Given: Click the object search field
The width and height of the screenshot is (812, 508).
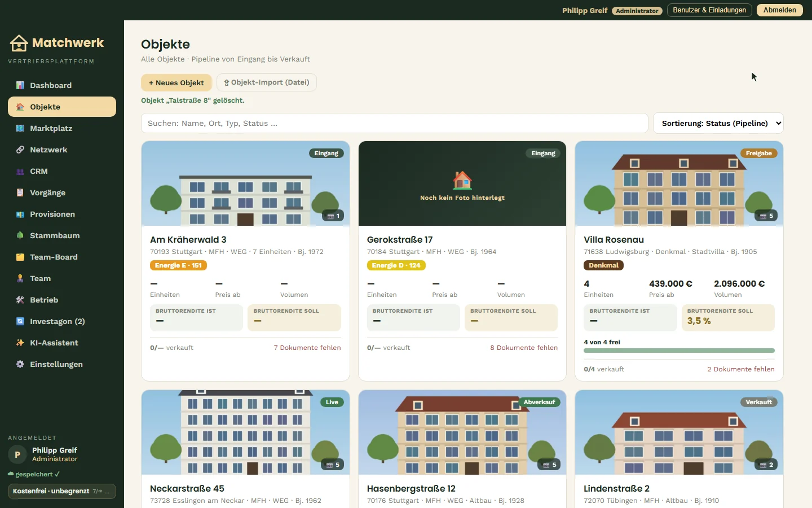Looking at the screenshot, I should [395, 123].
